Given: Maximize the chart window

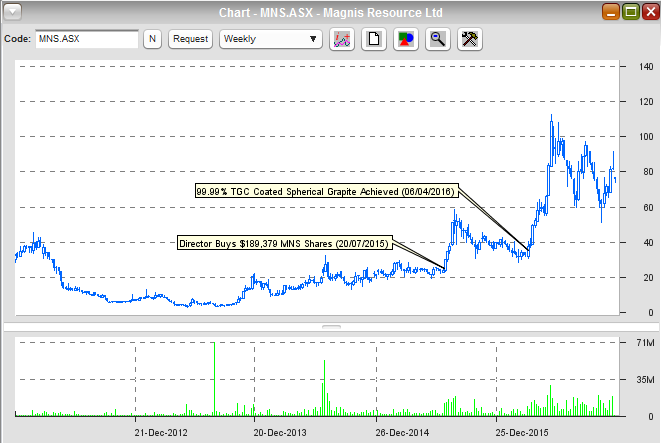Looking at the screenshot, I should (631, 11).
